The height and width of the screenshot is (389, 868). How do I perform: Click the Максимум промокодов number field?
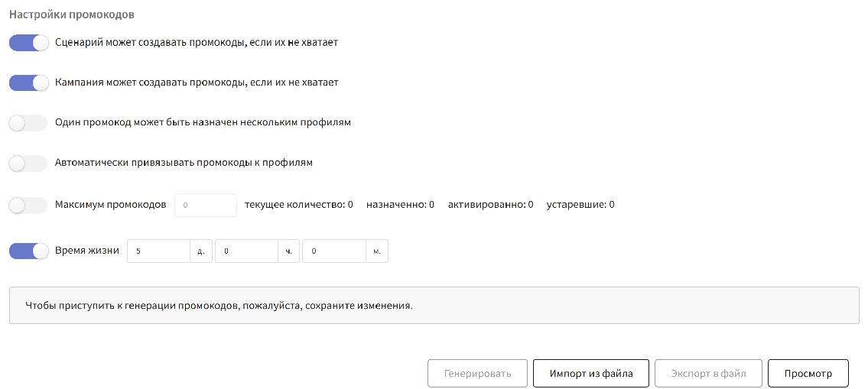pos(205,205)
